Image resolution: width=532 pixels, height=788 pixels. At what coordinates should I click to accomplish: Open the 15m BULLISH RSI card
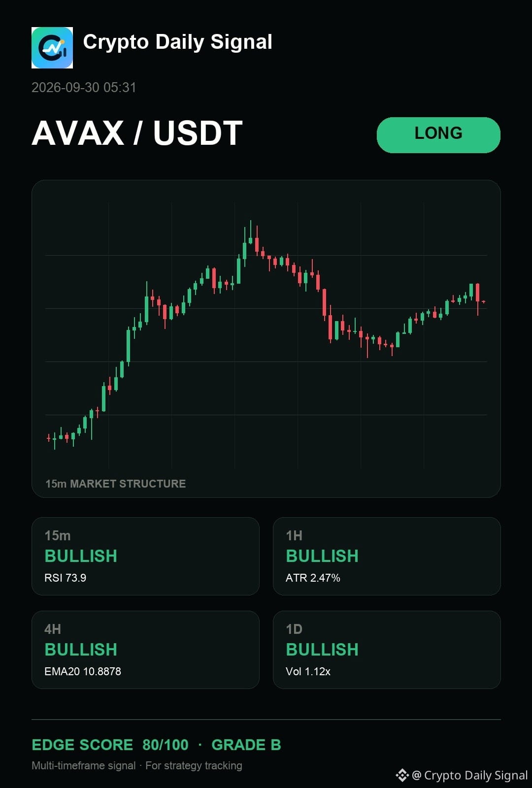pyautogui.click(x=145, y=556)
